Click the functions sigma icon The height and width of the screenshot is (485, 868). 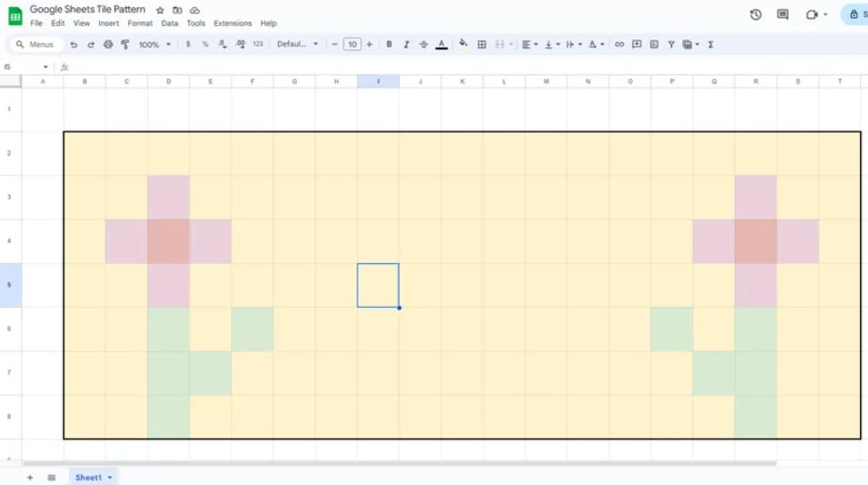tap(711, 45)
